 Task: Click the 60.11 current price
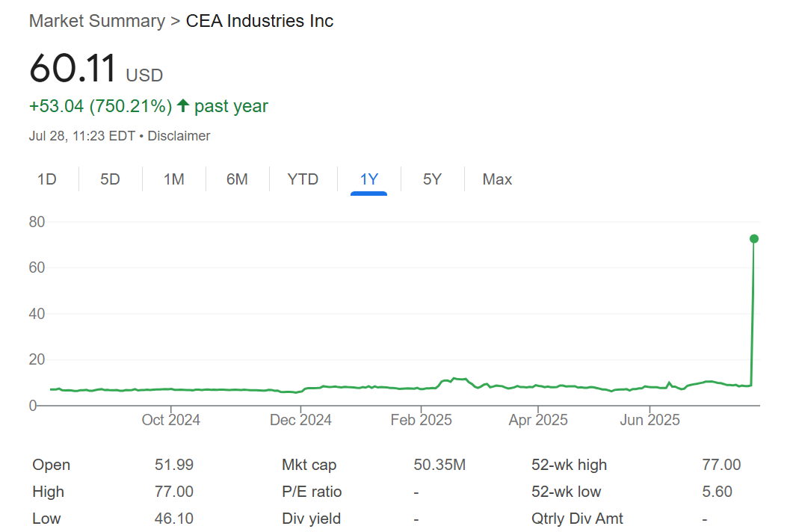[x=72, y=69]
